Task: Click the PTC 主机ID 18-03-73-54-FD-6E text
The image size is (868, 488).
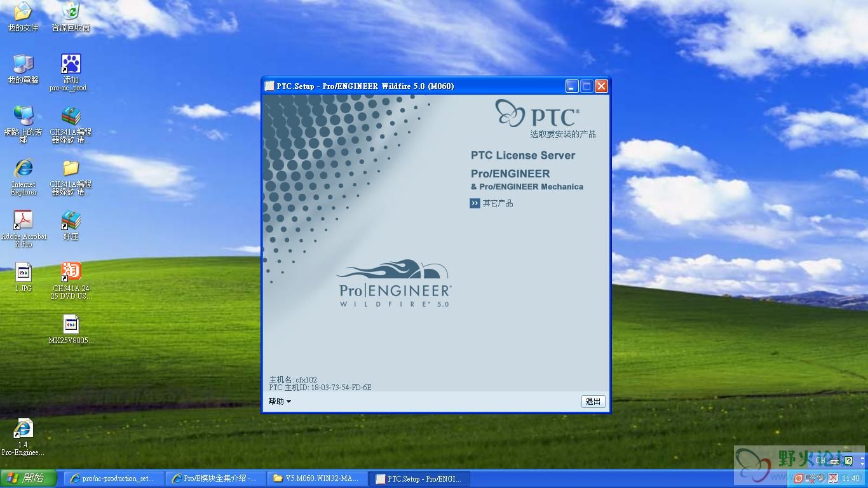Action: pyautogui.click(x=320, y=388)
